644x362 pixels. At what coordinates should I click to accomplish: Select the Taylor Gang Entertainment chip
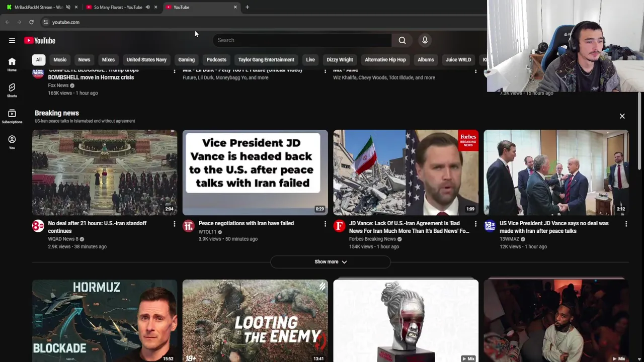pos(266,60)
